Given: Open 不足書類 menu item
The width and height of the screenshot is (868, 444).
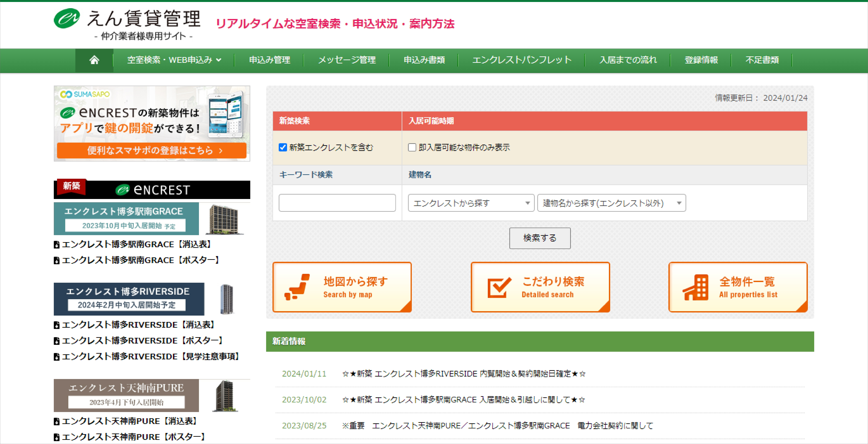Looking at the screenshot, I should (762, 60).
